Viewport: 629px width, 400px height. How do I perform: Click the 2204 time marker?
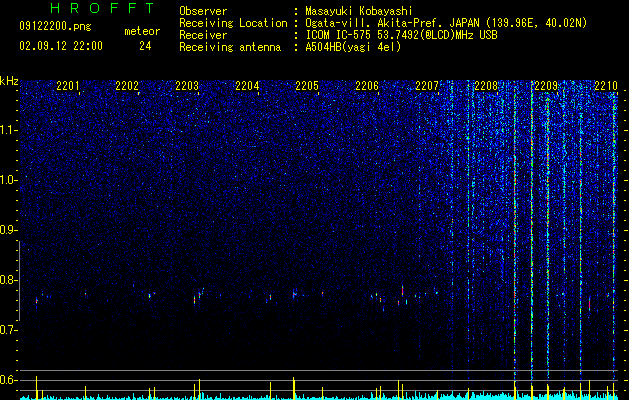[247, 86]
